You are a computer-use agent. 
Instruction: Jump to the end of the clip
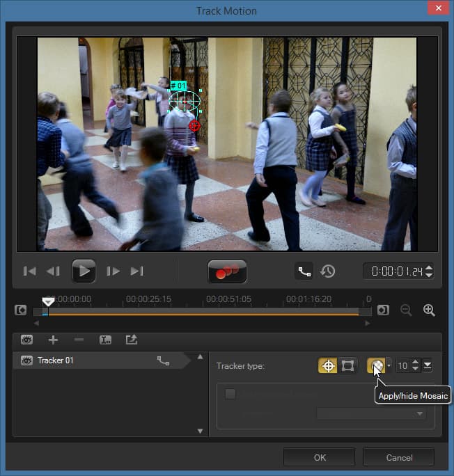pyautogui.click(x=136, y=271)
